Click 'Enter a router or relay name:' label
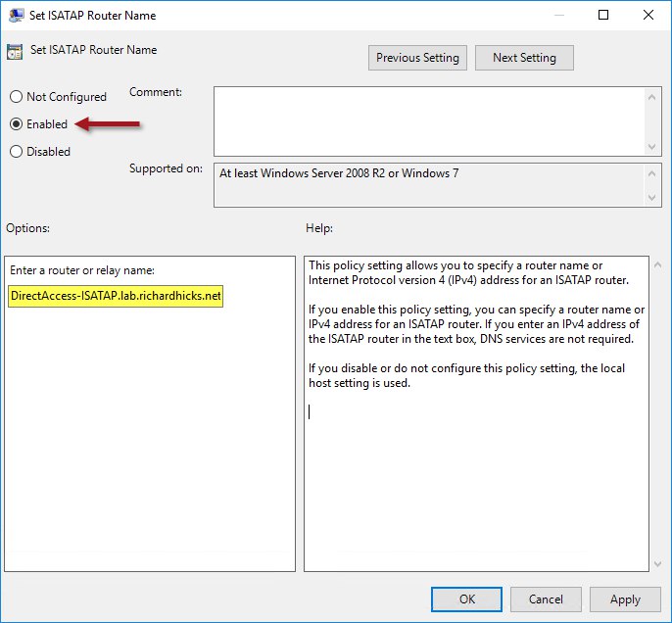The width and height of the screenshot is (672, 623). [x=82, y=270]
